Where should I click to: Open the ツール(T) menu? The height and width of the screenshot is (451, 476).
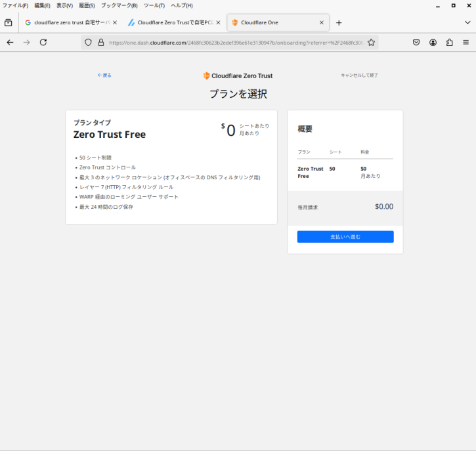click(x=154, y=5)
